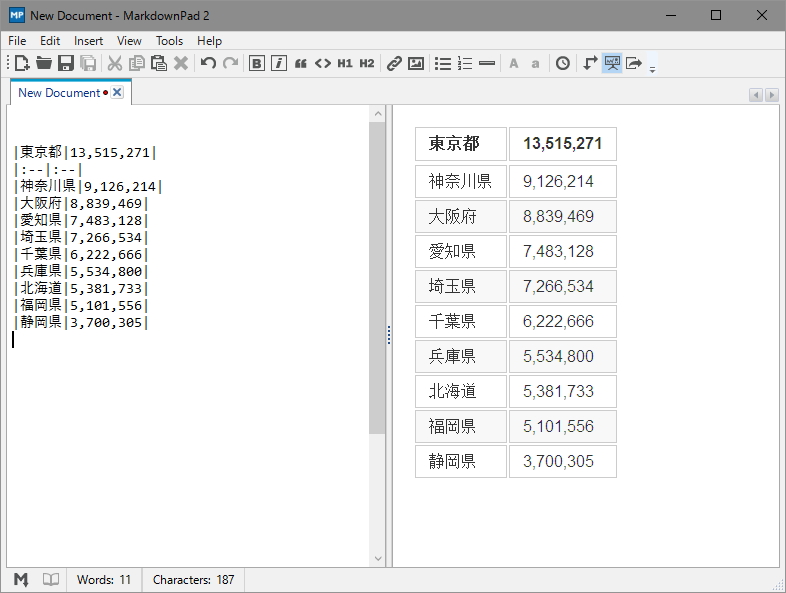Click the Markdown M status bar icon
This screenshot has width=786, height=593.
pyautogui.click(x=21, y=579)
